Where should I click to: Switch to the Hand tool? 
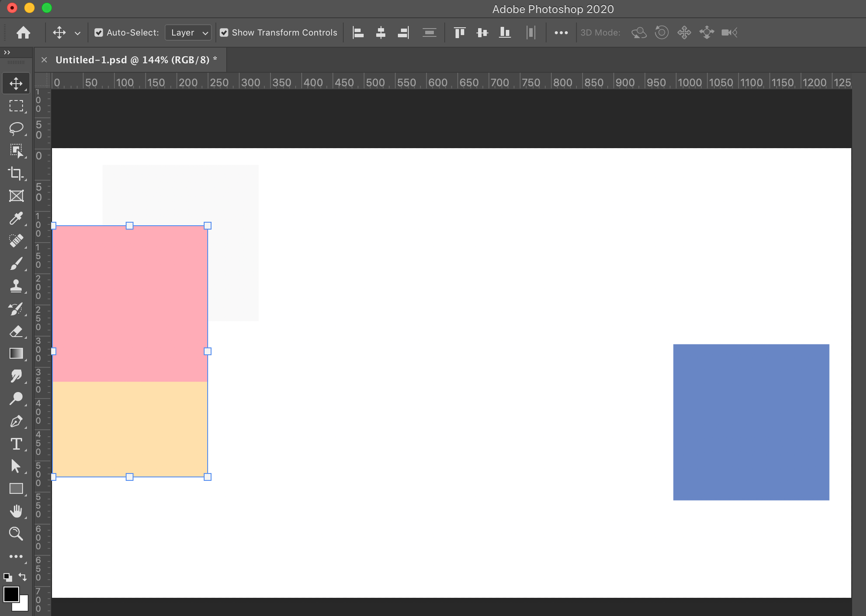pos(16,511)
